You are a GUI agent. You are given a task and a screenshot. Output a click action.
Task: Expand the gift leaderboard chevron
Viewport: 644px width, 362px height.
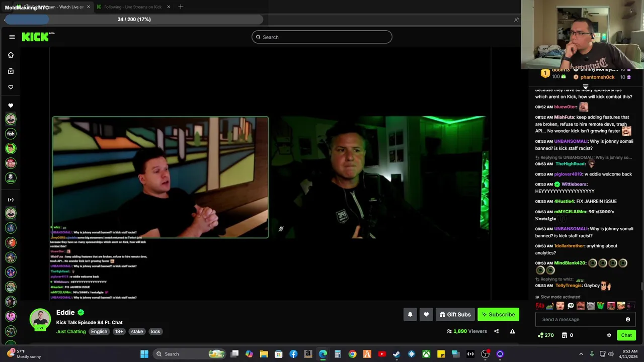point(586,87)
